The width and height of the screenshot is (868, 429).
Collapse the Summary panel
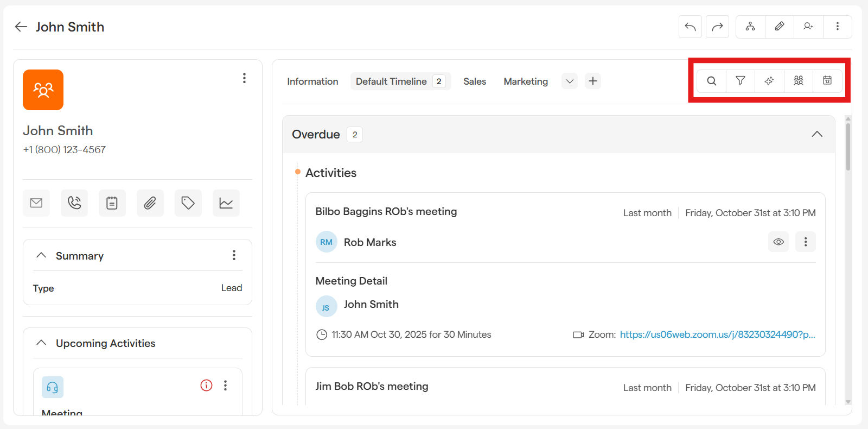point(41,255)
